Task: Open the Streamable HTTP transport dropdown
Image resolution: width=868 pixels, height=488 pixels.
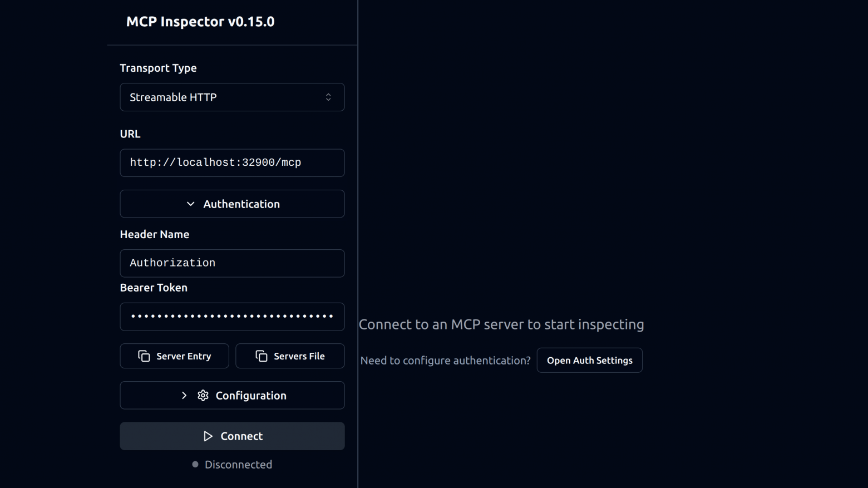Action: click(x=232, y=97)
